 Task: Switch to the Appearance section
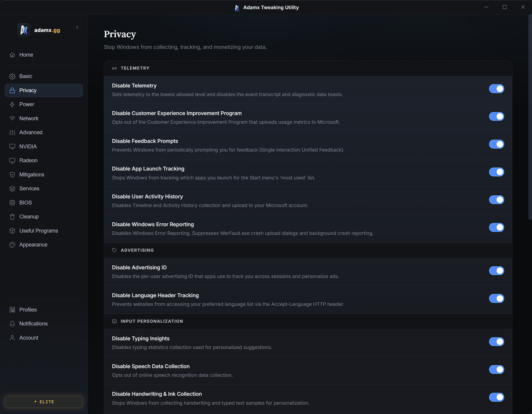click(44, 245)
